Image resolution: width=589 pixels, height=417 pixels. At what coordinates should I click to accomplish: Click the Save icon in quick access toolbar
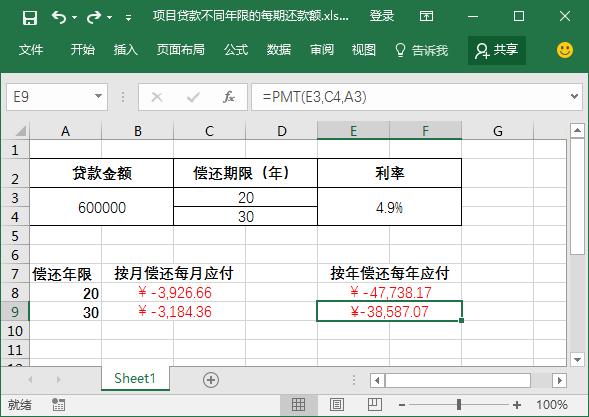pos(30,17)
